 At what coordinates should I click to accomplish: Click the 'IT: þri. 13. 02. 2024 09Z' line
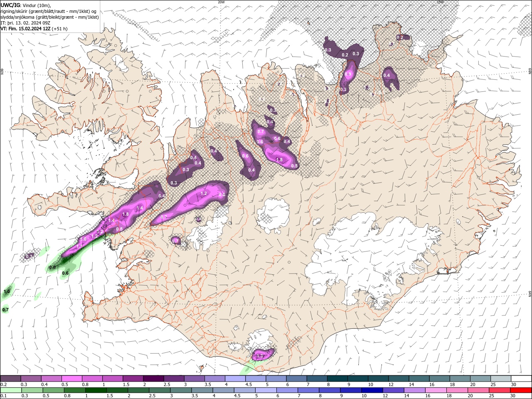pyautogui.click(x=25, y=23)
